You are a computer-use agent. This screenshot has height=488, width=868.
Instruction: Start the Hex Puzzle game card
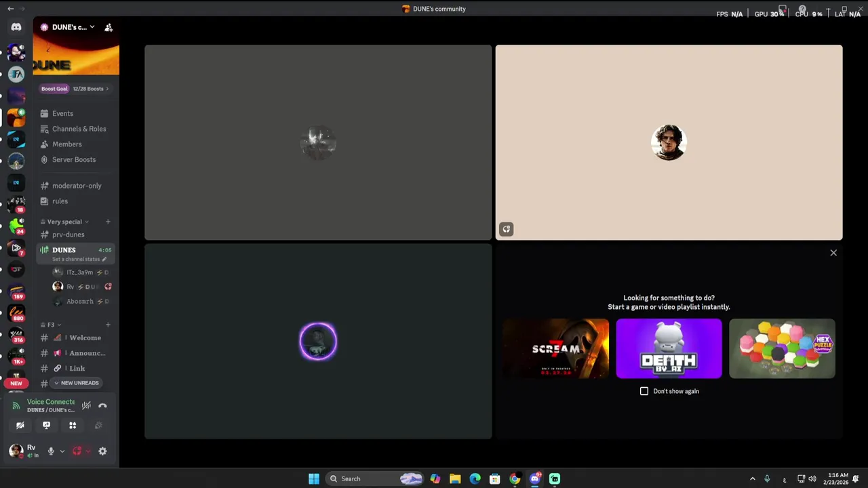click(x=782, y=348)
